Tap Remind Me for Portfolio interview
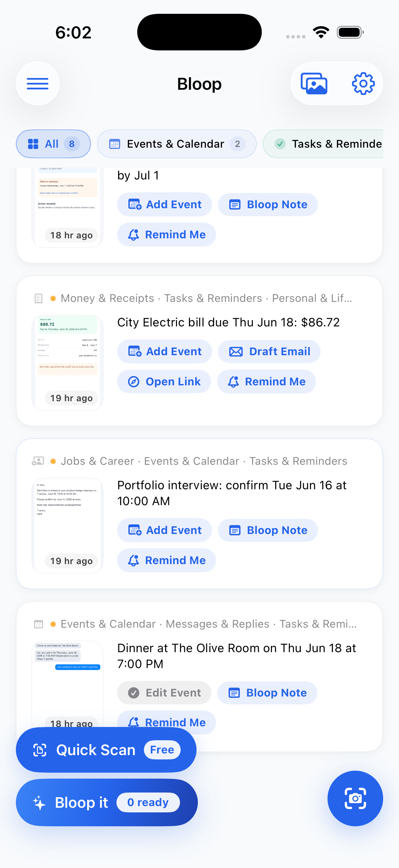The width and height of the screenshot is (399, 868). 167,560
